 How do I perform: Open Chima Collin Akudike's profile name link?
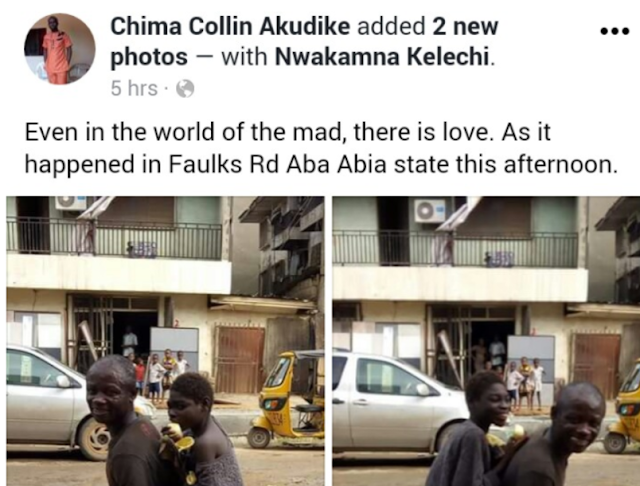pos(230,27)
